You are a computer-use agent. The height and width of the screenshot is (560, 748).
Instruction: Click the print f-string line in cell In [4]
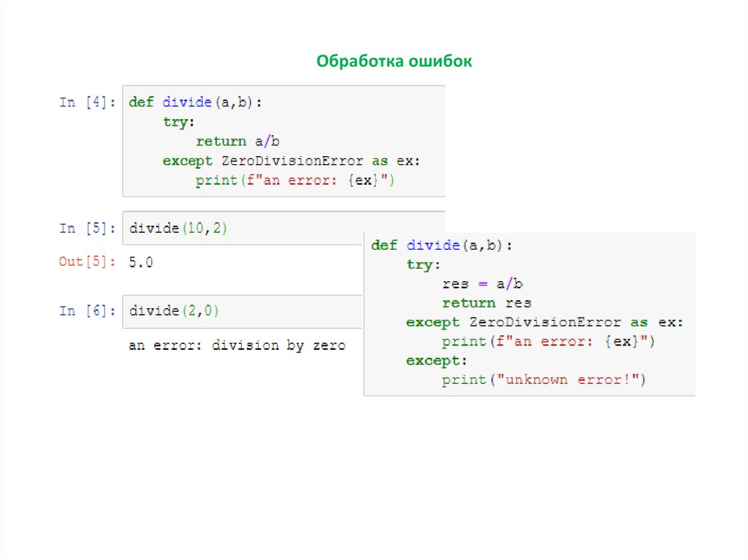pyautogui.click(x=295, y=180)
